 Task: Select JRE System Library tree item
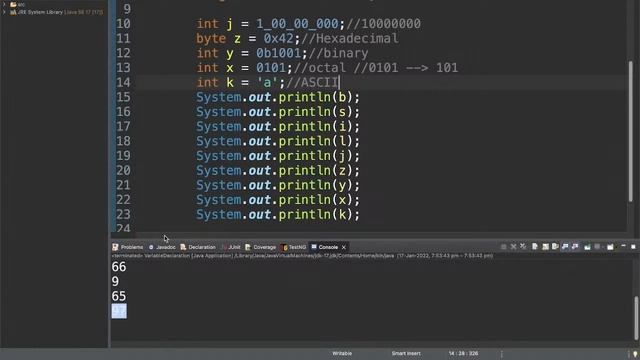(56, 12)
